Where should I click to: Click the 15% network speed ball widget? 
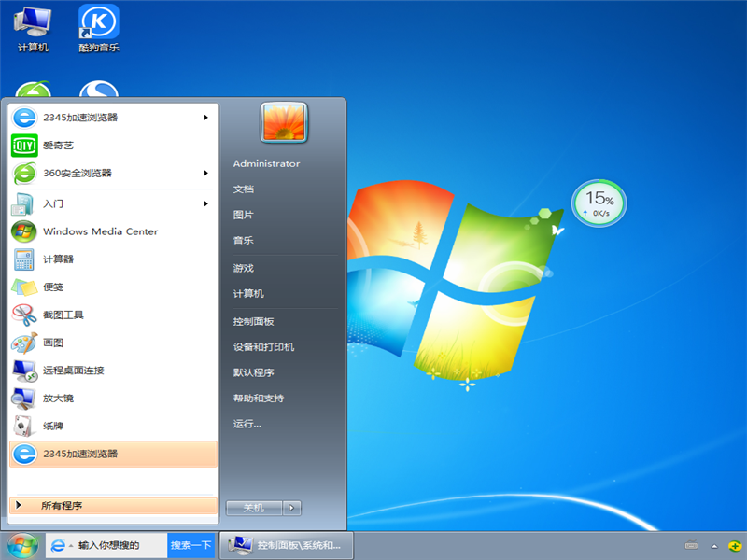(599, 203)
